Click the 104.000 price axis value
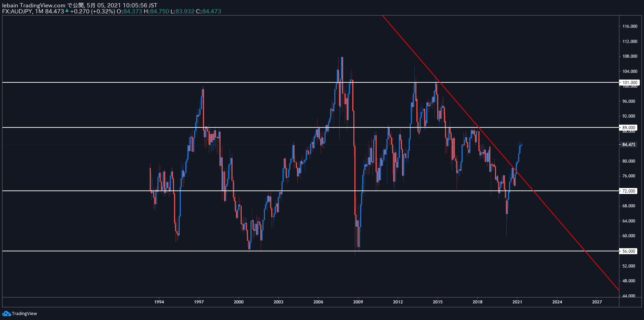This screenshot has height=320, width=644. coord(630,71)
